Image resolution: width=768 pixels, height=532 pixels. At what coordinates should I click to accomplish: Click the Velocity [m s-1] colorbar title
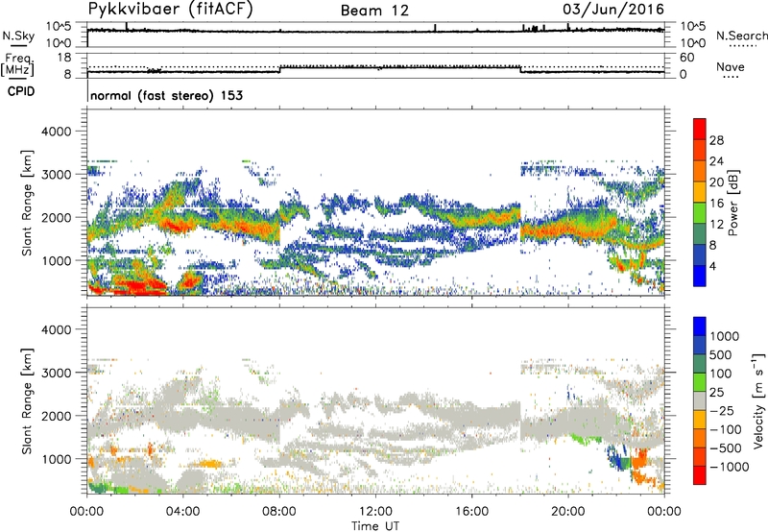pos(758,400)
